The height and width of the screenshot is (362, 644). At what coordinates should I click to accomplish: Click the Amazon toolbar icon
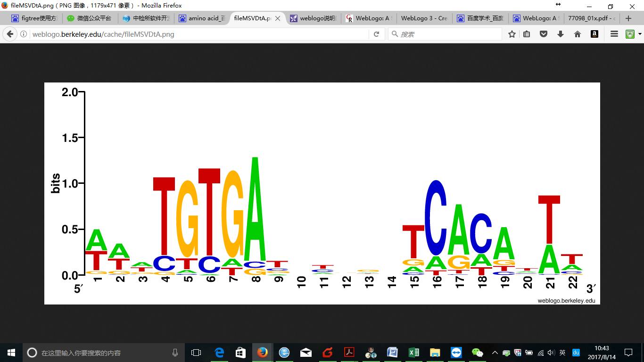594,34
